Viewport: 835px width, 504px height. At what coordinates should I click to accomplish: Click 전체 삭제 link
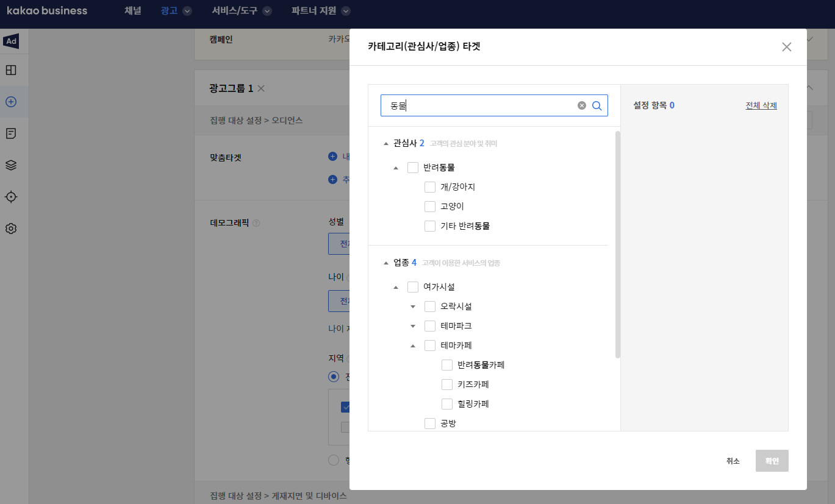(x=761, y=105)
